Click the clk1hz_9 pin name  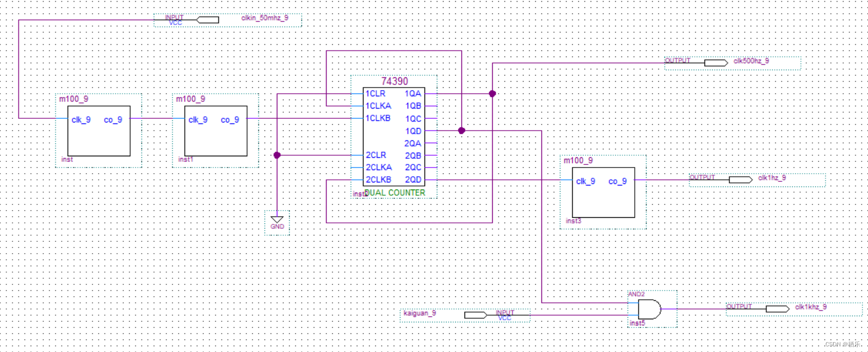772,178
